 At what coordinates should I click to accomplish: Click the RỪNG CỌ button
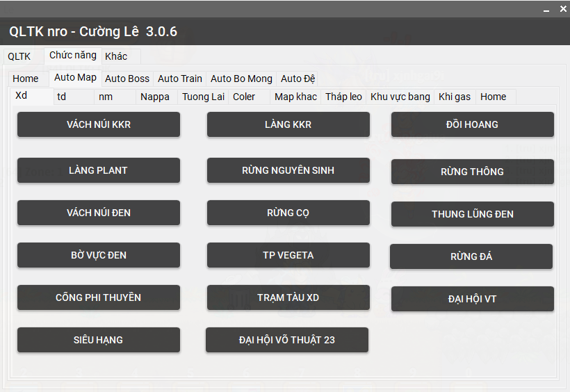[x=288, y=213]
